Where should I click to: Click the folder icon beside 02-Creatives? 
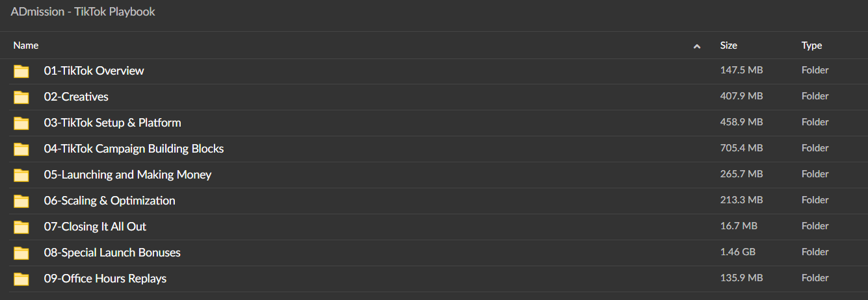click(21, 97)
